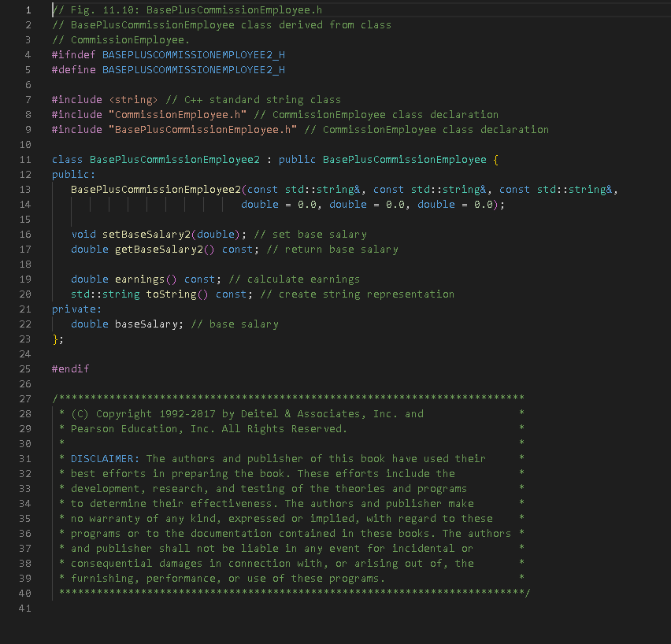Click std::string return type on line 20
Image resolution: width=671 pixels, height=644 pixels.
click(106, 294)
